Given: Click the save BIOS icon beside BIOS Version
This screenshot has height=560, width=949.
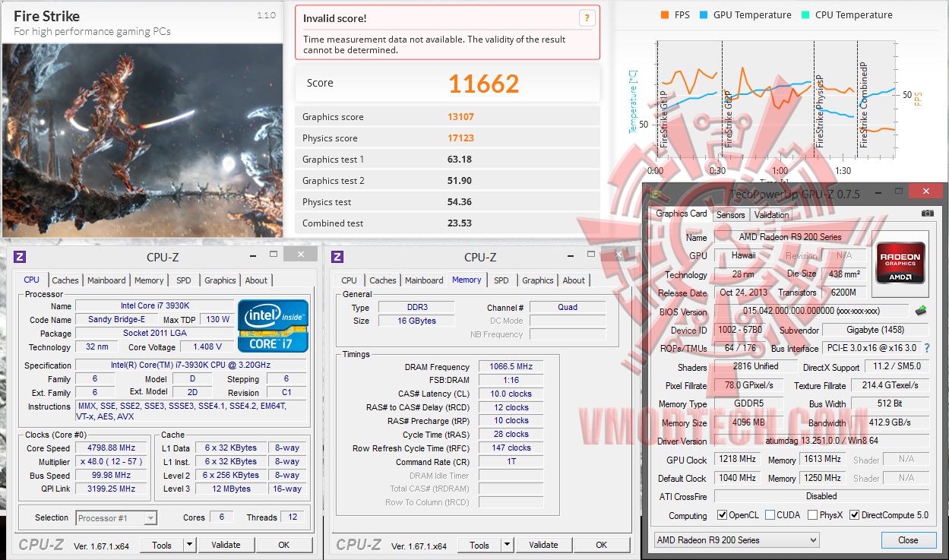Looking at the screenshot, I should 920,310.
